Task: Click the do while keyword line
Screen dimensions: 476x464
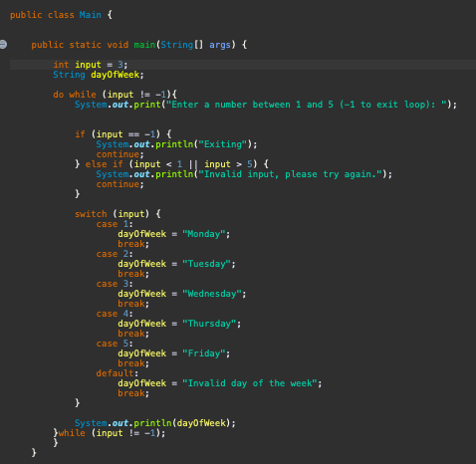Action: pos(116,95)
